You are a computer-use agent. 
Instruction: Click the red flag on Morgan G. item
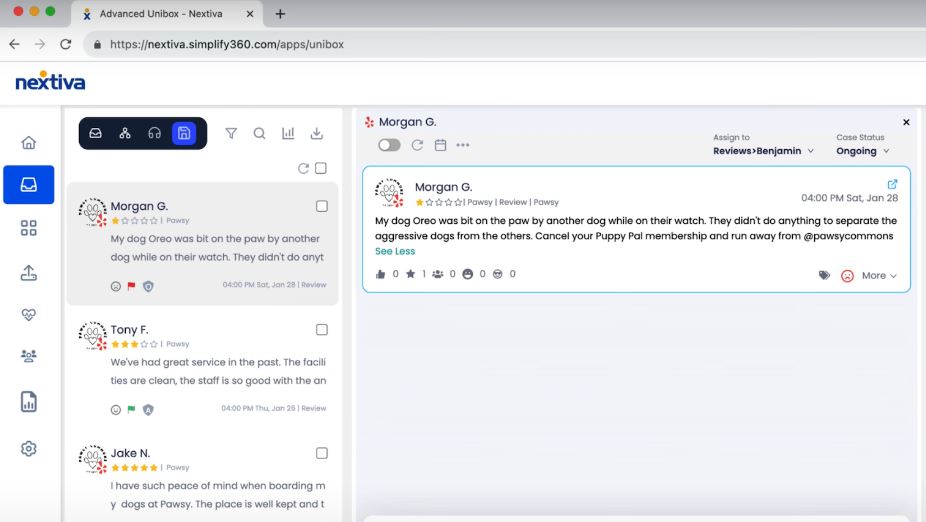(x=131, y=286)
